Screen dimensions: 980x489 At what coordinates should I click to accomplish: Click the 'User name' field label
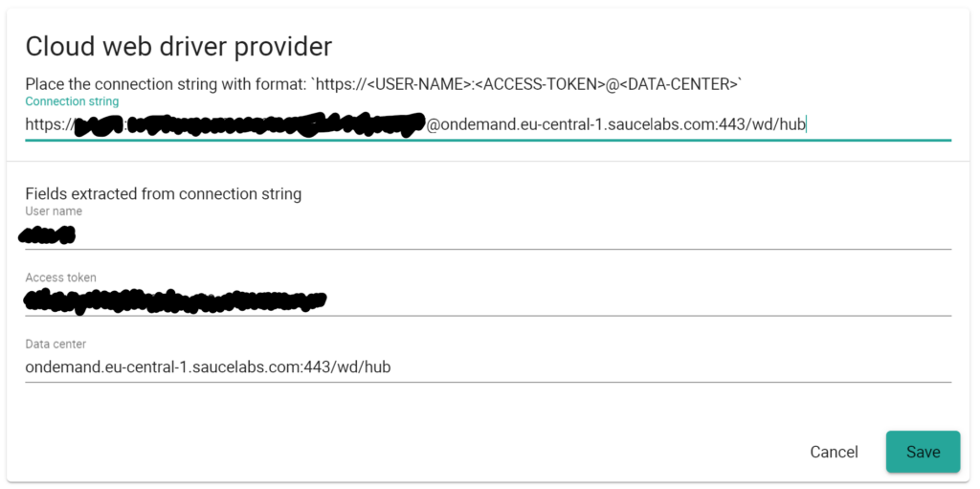pos(54,211)
